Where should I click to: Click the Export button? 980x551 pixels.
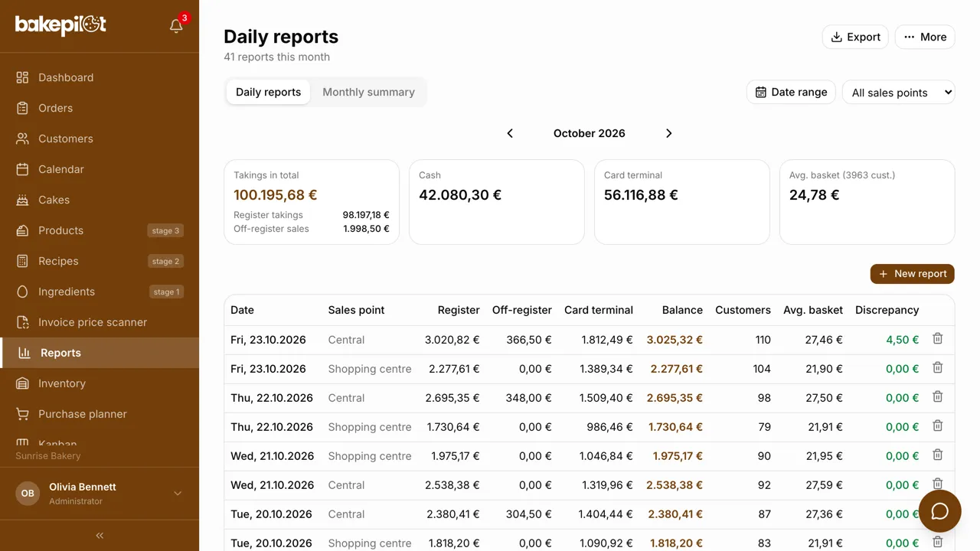coord(855,37)
